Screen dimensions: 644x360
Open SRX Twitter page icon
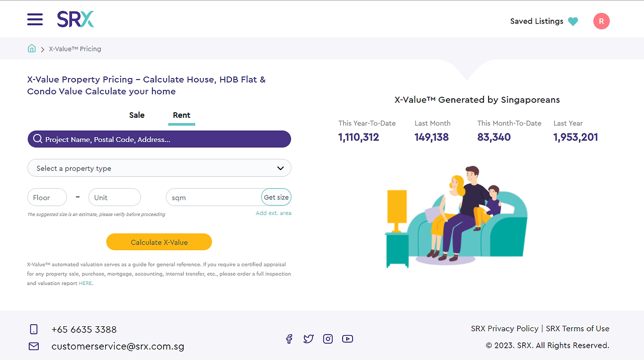pyautogui.click(x=308, y=339)
